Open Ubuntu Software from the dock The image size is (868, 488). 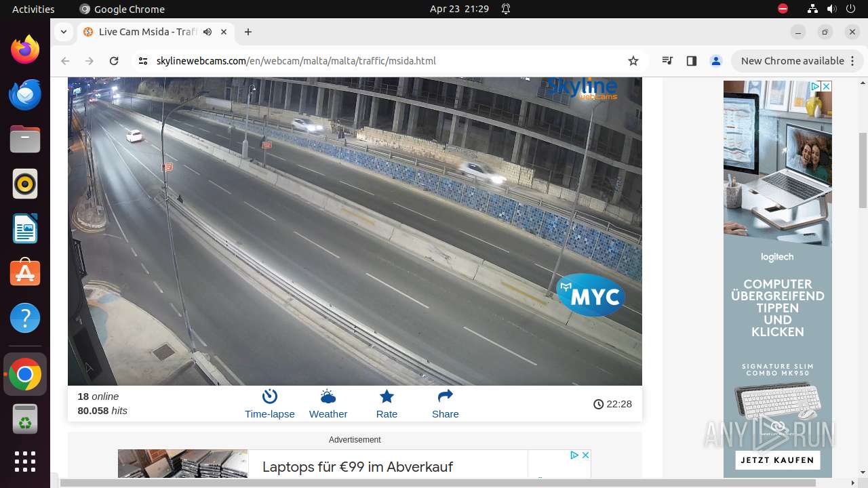(25, 273)
